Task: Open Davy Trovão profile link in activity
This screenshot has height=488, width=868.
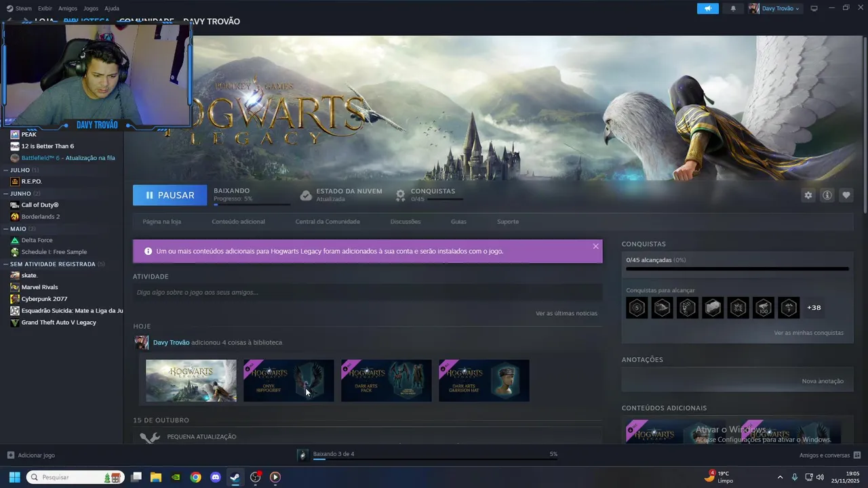Action: pyautogui.click(x=171, y=342)
